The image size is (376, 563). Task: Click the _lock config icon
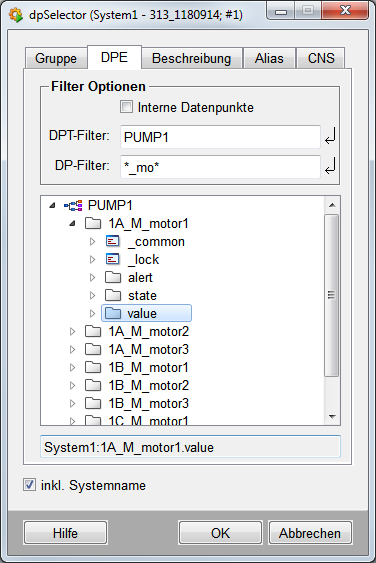112,259
